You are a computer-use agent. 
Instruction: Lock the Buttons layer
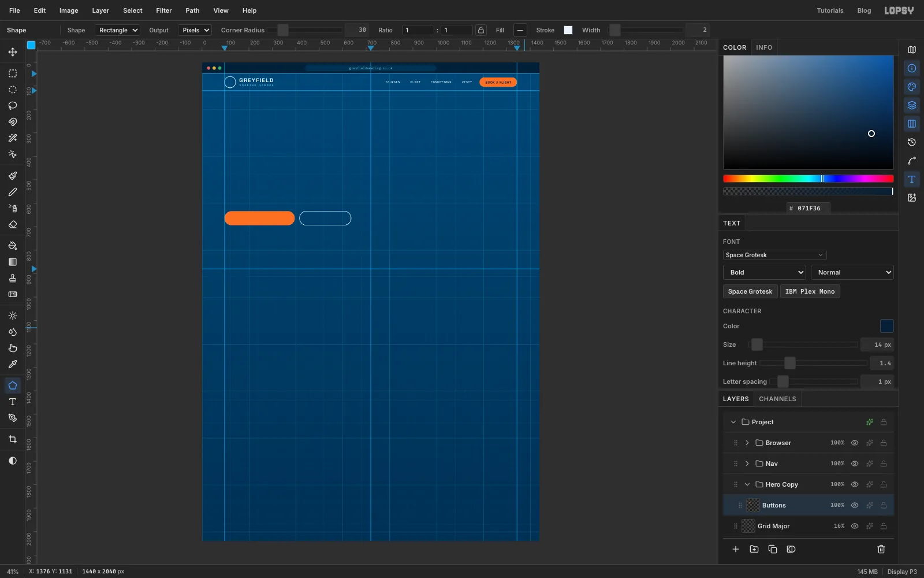pos(884,505)
